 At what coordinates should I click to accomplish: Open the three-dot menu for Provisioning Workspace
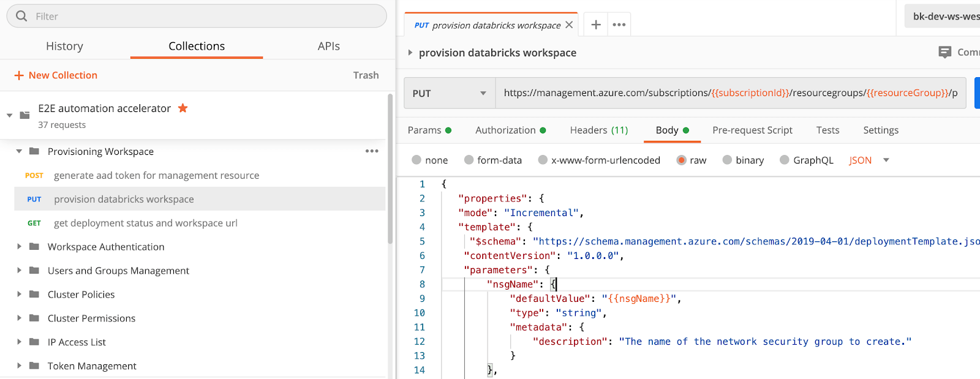click(x=372, y=151)
